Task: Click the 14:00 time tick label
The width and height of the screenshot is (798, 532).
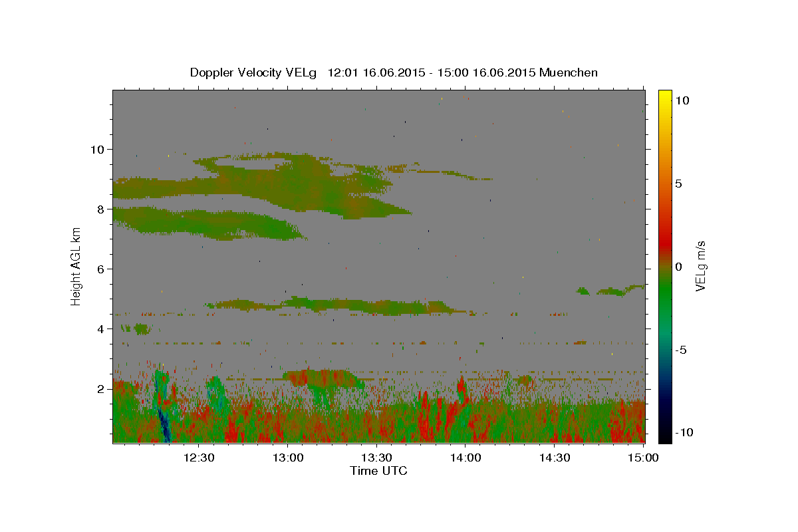Action: click(465, 458)
